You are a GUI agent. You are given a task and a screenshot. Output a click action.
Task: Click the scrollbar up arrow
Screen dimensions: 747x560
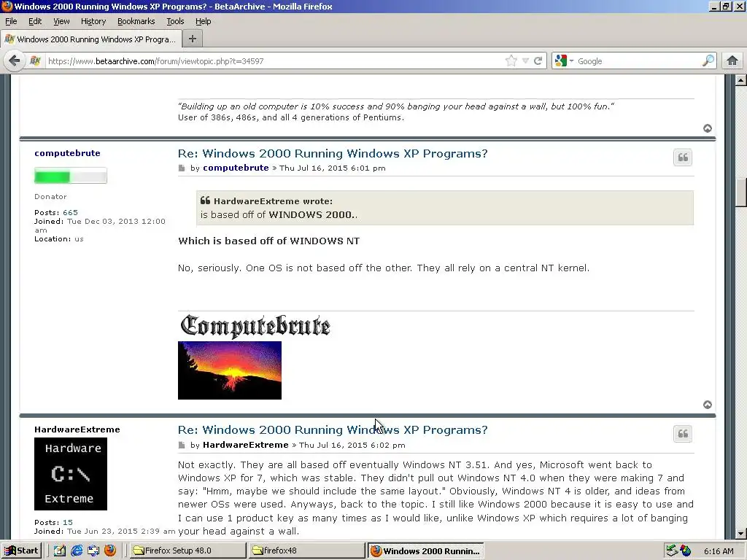coord(741,80)
